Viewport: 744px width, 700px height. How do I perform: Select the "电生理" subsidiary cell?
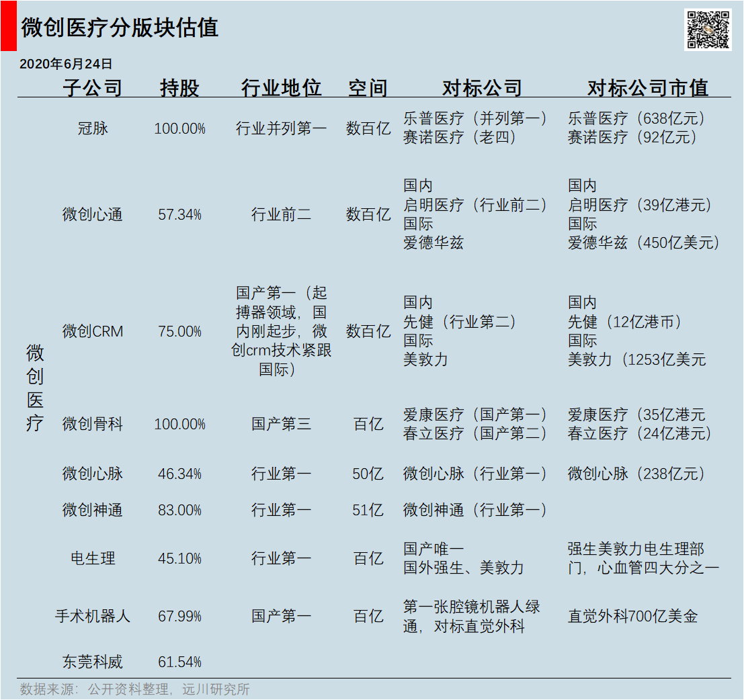pos(93,558)
